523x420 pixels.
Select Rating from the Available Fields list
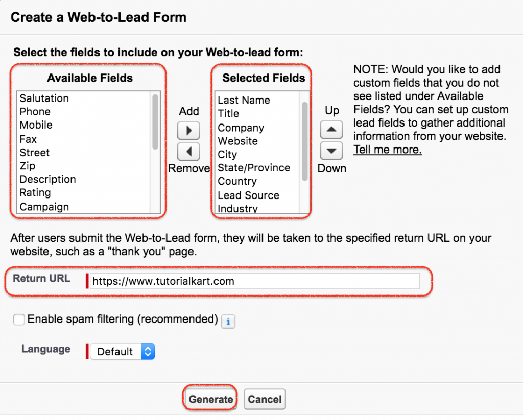35,192
